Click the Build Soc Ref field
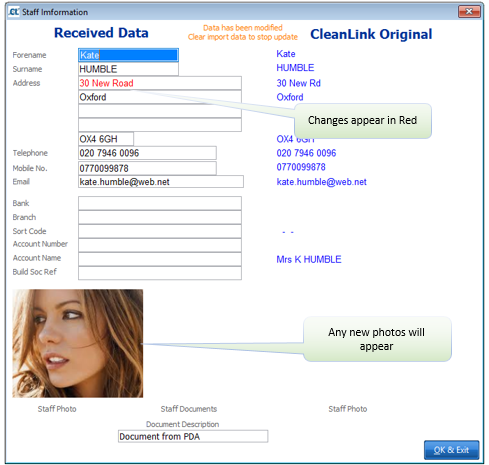 (160, 273)
